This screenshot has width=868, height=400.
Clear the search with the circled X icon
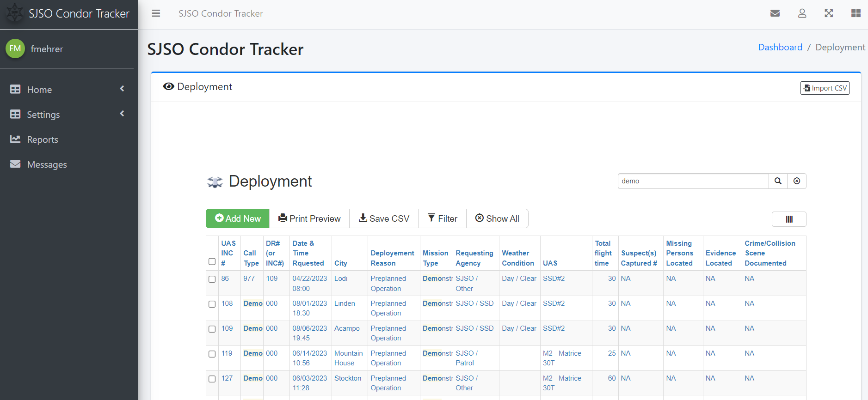(x=797, y=181)
